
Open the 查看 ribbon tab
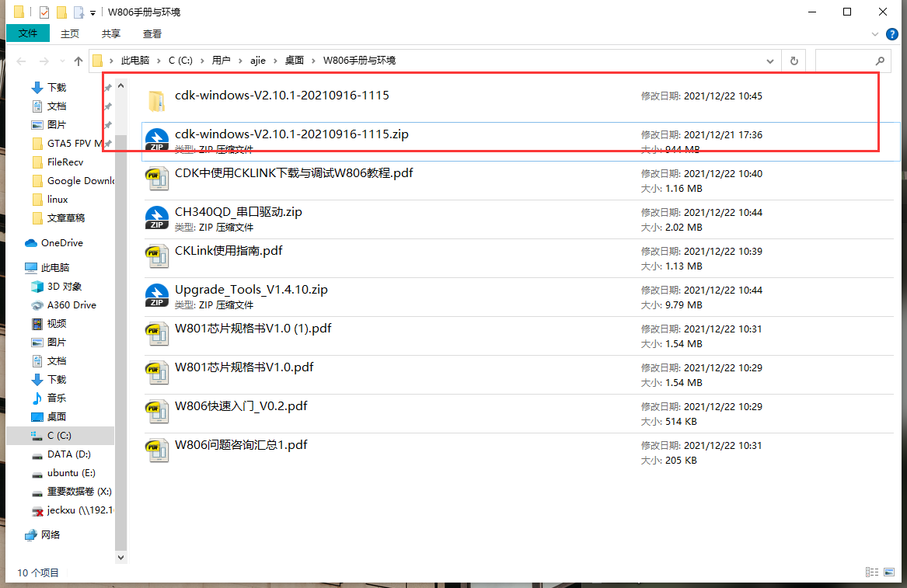152,33
